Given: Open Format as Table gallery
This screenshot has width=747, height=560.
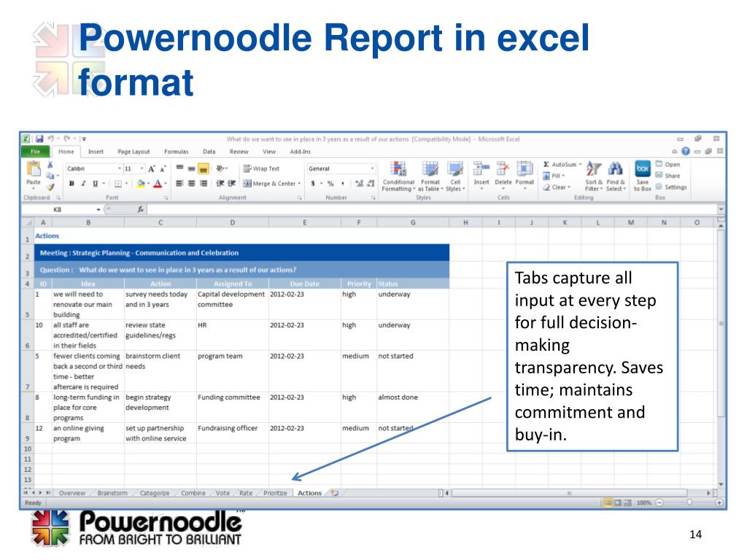Looking at the screenshot, I should 430,176.
